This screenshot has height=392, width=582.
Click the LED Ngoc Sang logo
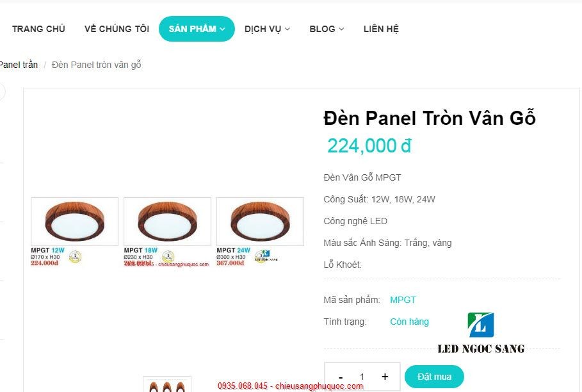click(481, 333)
